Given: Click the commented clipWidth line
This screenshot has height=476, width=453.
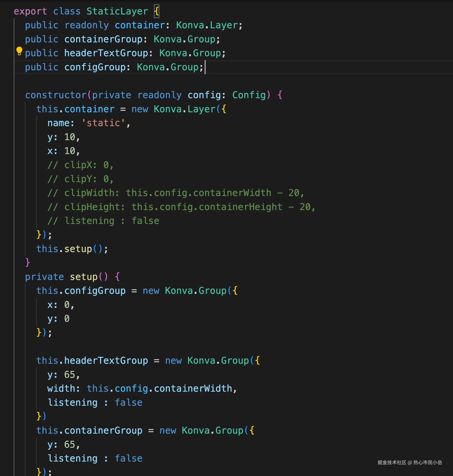Looking at the screenshot, I should pyautogui.click(x=176, y=193).
